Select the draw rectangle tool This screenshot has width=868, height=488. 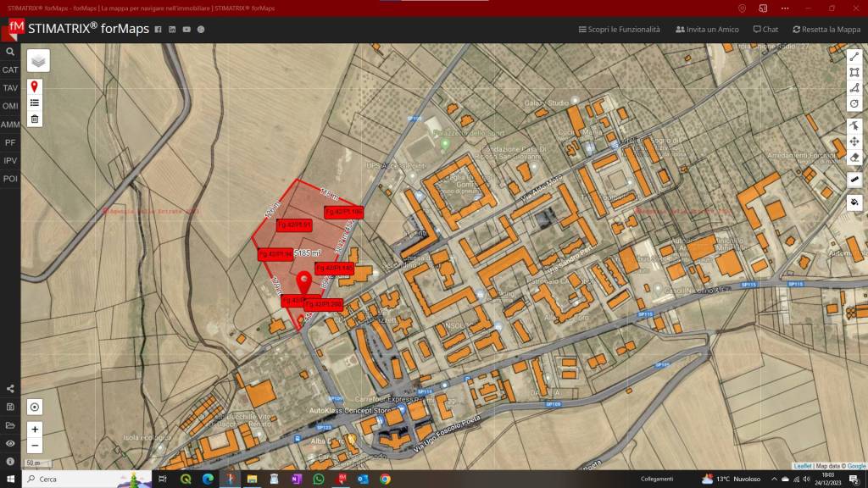(x=854, y=73)
